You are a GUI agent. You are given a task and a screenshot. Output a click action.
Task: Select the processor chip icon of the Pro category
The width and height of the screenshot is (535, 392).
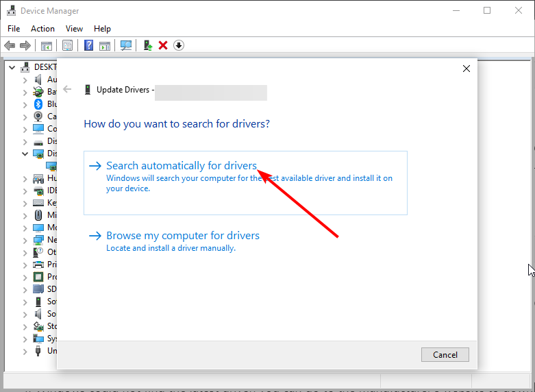click(38, 277)
